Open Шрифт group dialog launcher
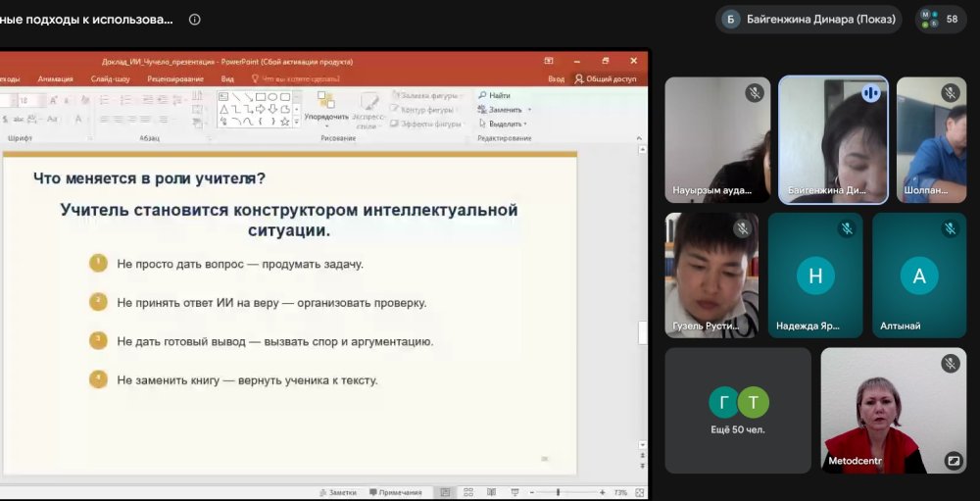 pos(89,138)
